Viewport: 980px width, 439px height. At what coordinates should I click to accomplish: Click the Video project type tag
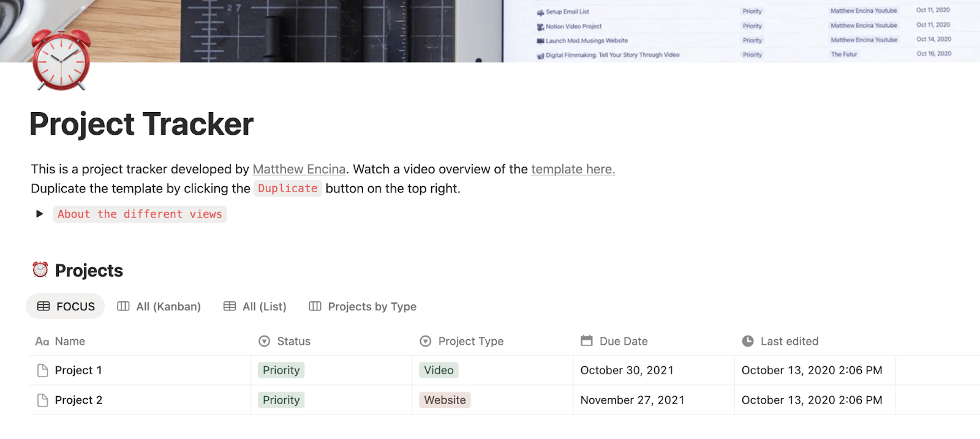click(439, 370)
